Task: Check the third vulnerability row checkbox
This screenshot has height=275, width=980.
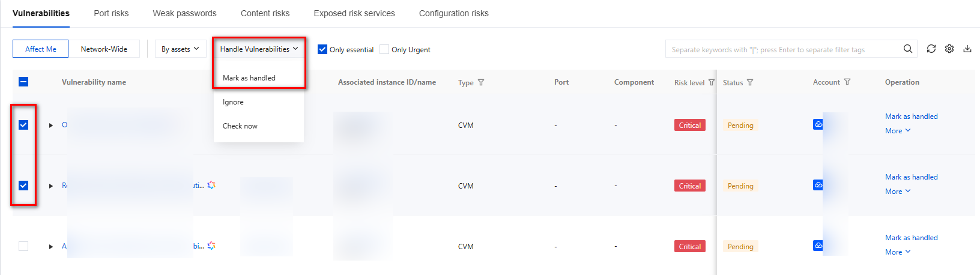Action: pos(23,246)
